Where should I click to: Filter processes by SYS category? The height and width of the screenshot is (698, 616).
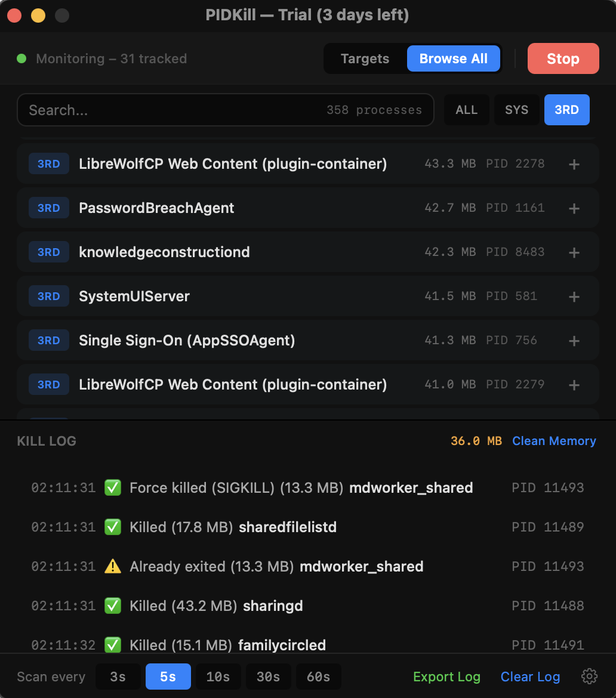tap(516, 110)
